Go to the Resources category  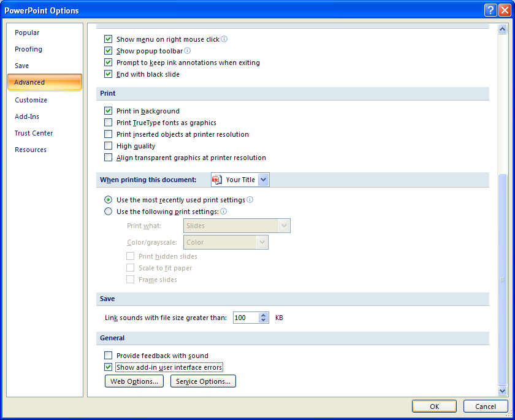(31, 150)
